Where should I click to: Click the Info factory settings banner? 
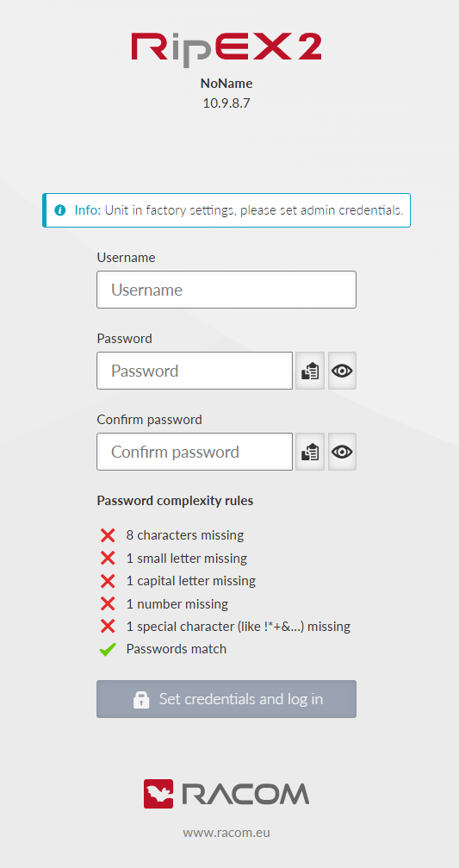pos(226,210)
